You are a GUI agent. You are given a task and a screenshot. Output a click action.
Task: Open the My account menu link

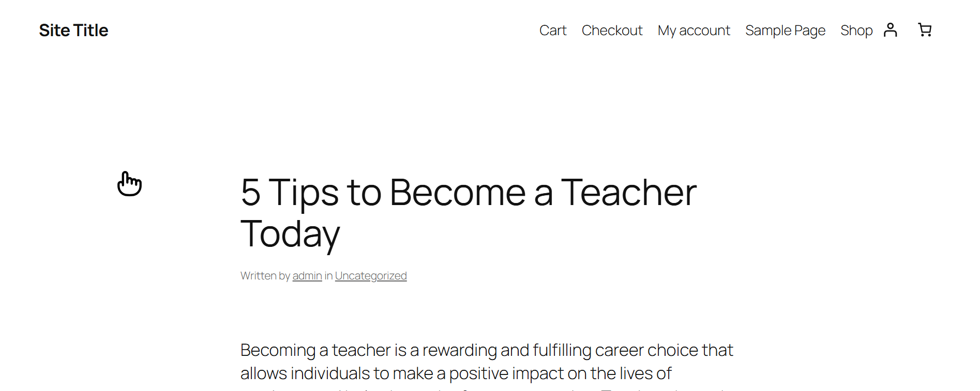click(x=693, y=30)
